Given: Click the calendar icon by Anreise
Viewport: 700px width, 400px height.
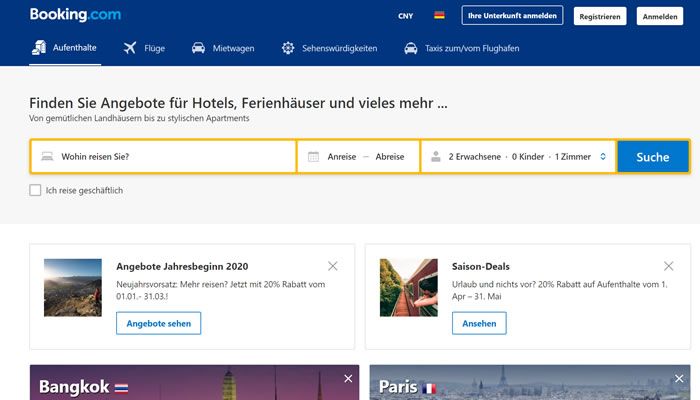Looking at the screenshot, I should tap(313, 157).
